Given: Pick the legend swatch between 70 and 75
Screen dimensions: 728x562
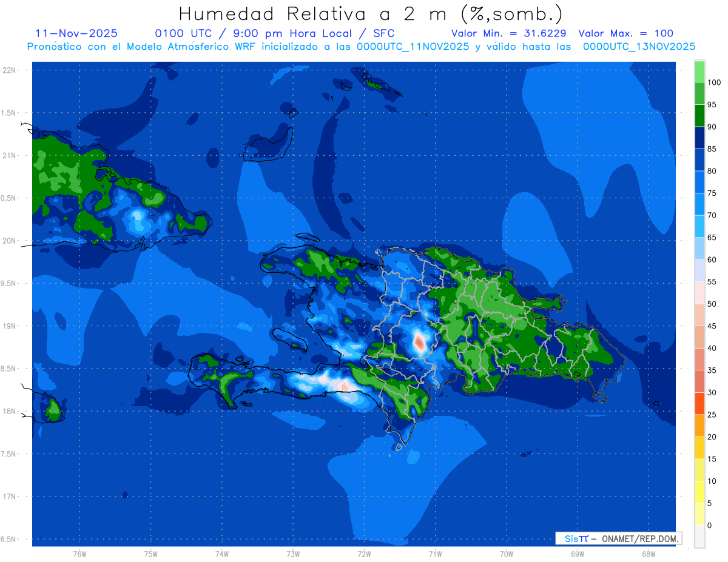Looking at the screenshot, I should tap(699, 204).
